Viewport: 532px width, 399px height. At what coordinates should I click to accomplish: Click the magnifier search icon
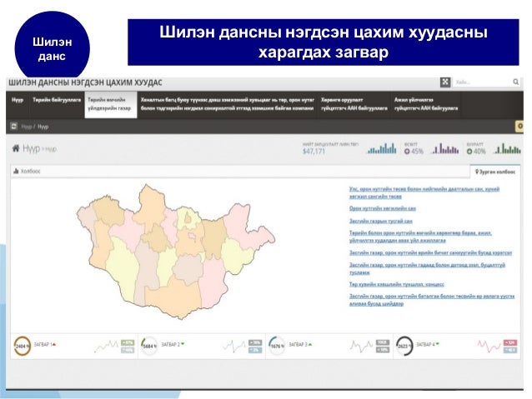point(515,82)
